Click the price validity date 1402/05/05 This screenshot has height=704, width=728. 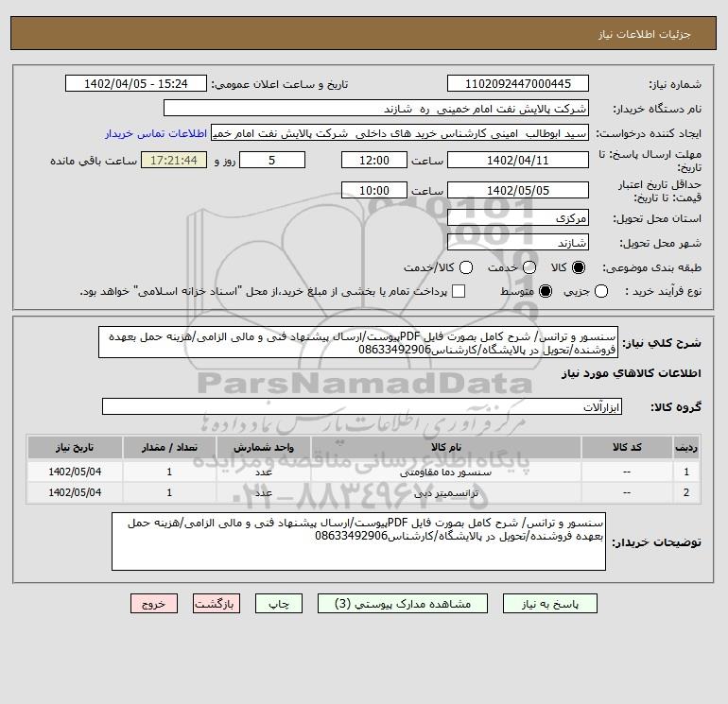coord(518,190)
